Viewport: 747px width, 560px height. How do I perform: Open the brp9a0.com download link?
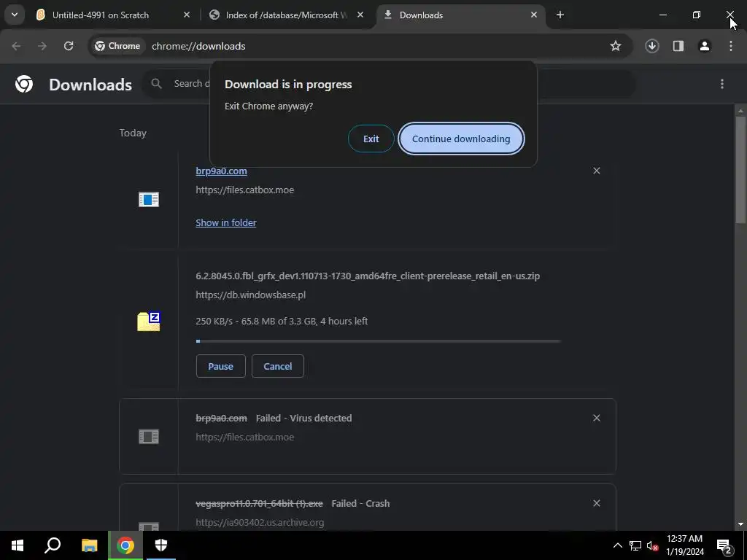[221, 171]
